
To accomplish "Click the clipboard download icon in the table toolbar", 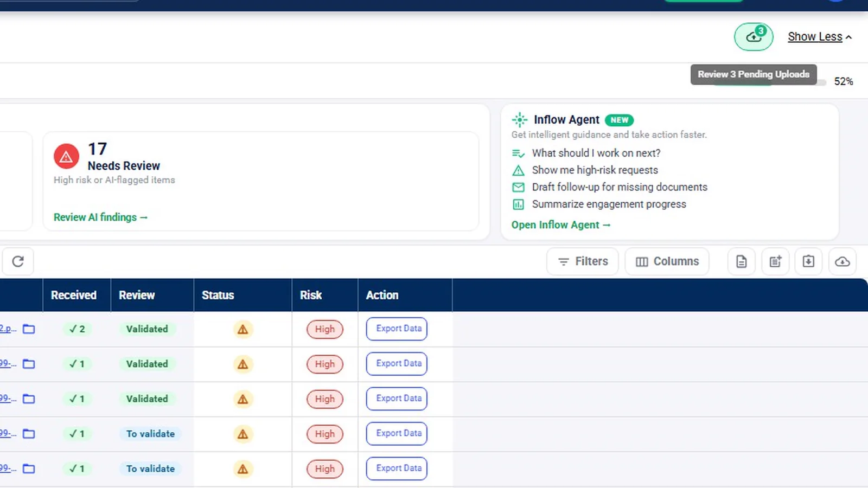I will tap(808, 262).
